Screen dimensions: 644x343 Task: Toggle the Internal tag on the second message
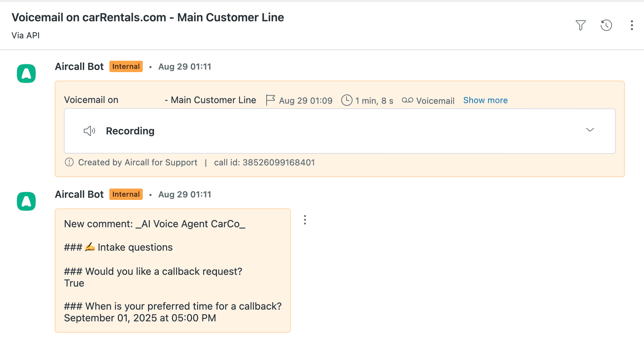tap(126, 194)
